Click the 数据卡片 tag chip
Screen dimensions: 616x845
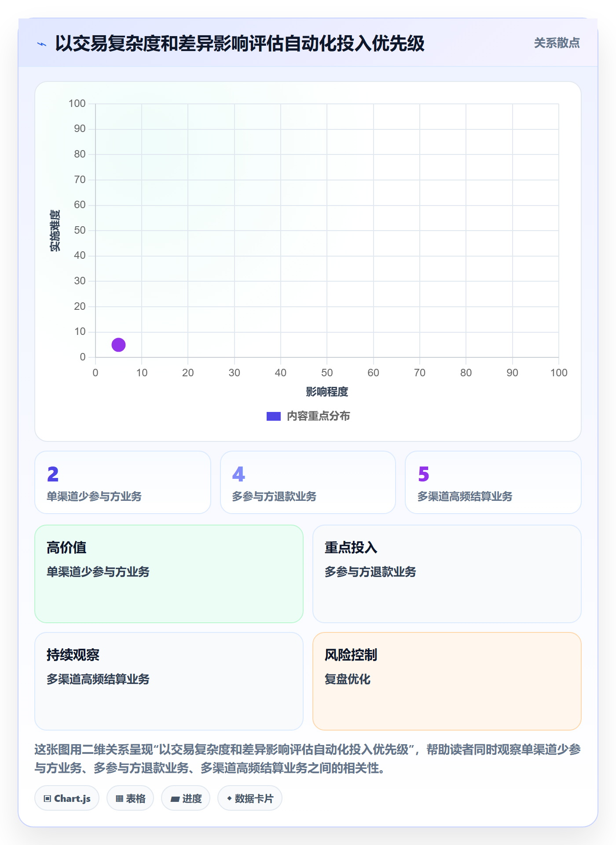[x=250, y=798]
